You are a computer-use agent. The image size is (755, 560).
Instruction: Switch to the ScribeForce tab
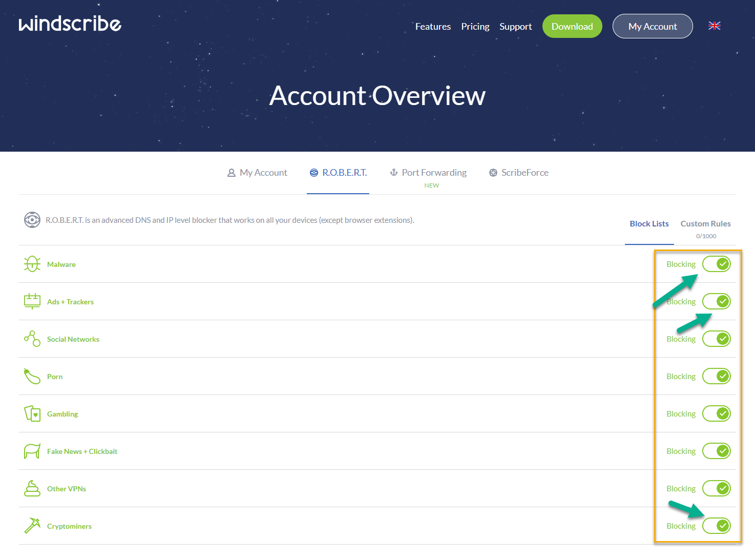tap(518, 173)
